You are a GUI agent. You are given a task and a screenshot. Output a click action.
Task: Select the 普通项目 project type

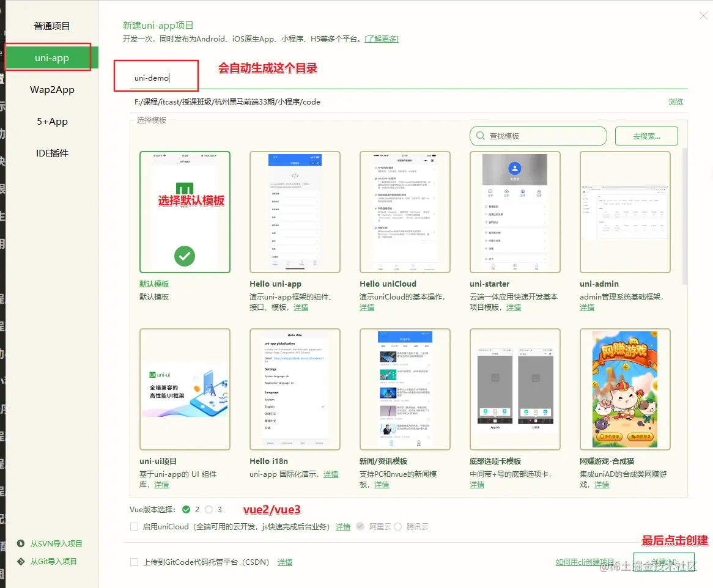tap(52, 26)
